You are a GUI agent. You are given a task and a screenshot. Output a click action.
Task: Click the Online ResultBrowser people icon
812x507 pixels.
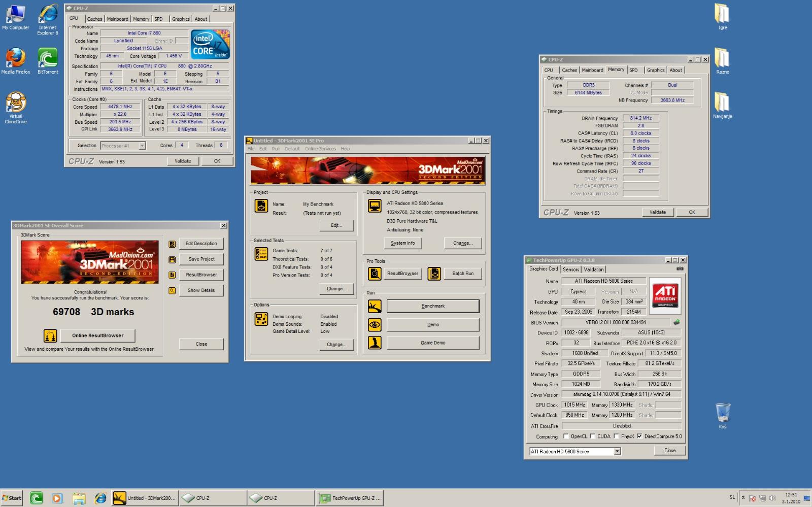[x=50, y=335]
